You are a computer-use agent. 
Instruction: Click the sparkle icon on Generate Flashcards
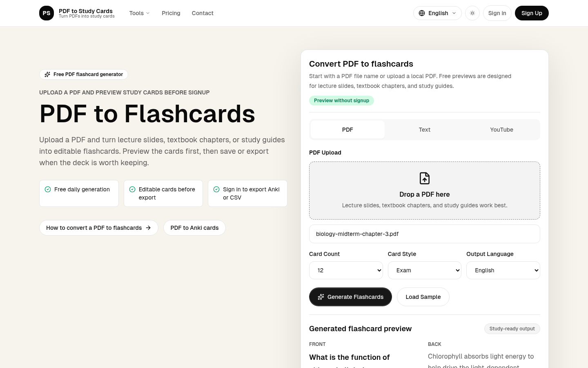coord(321,297)
